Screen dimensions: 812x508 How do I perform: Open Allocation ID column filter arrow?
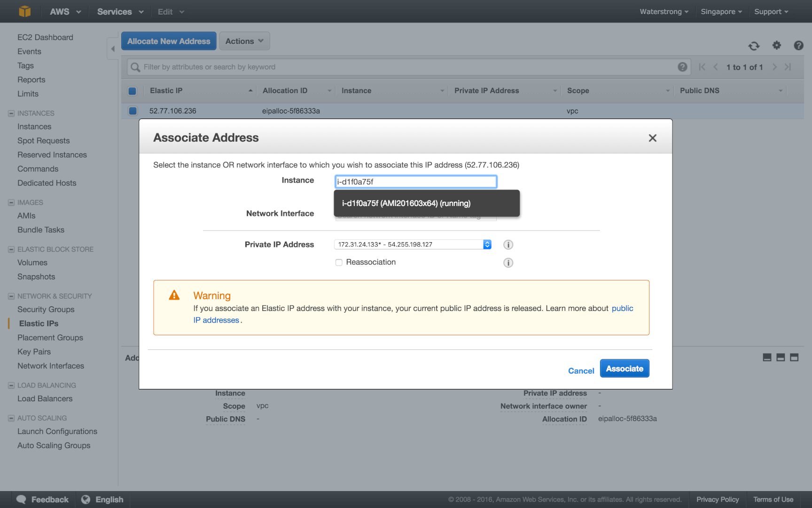[x=329, y=91]
